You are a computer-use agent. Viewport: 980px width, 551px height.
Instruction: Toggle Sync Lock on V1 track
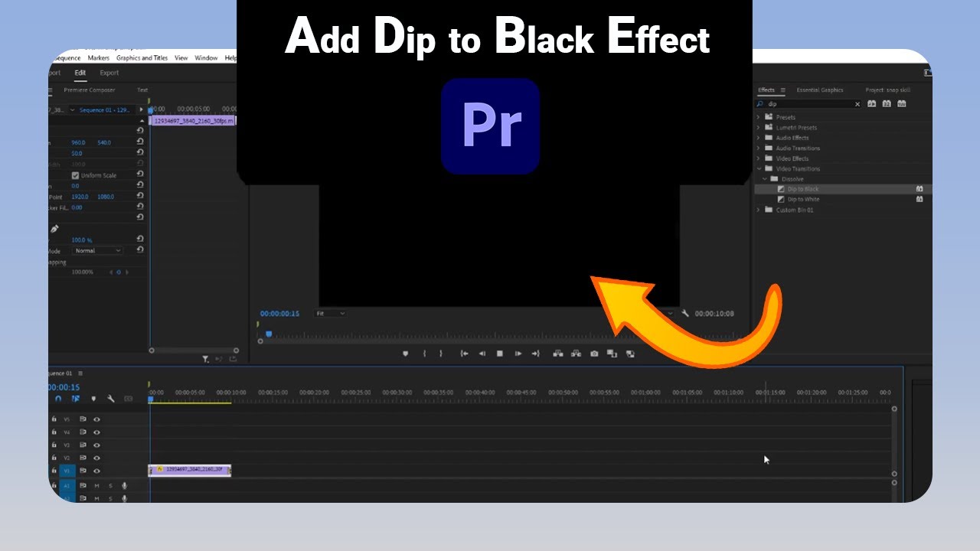83,471
